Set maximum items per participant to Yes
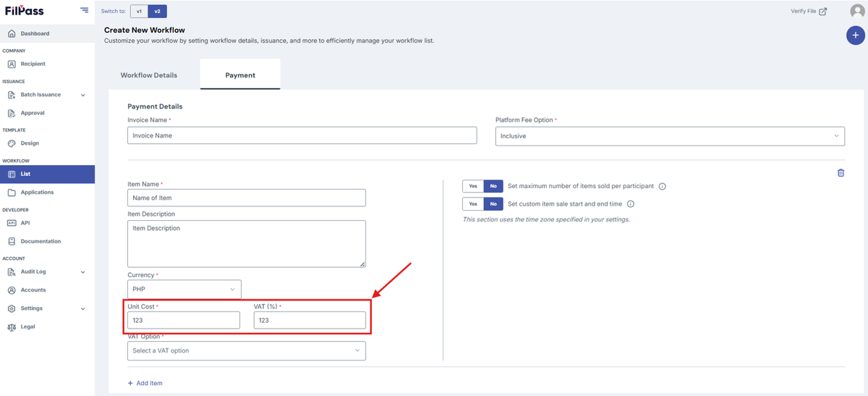Screen dimensions: 868x396 (x=473, y=186)
